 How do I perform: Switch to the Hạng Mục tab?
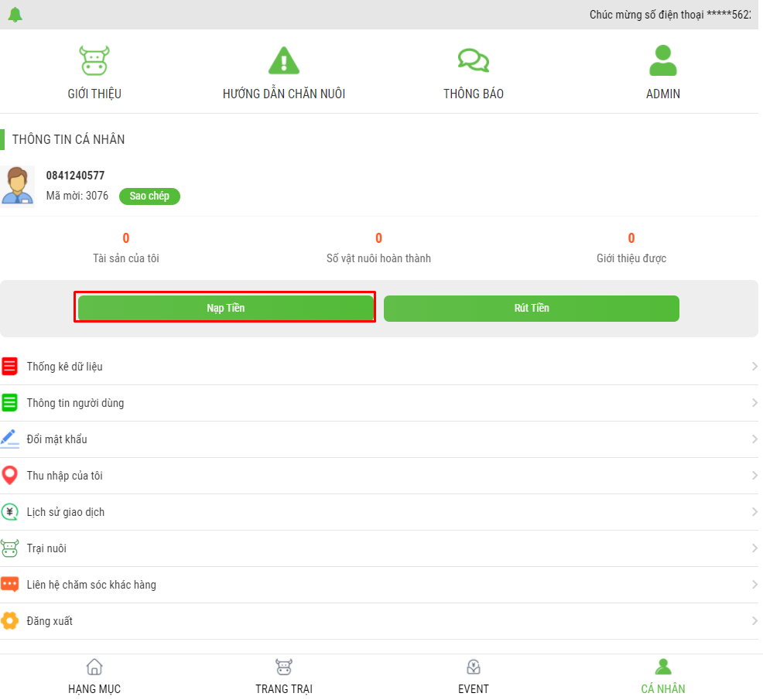point(94,677)
